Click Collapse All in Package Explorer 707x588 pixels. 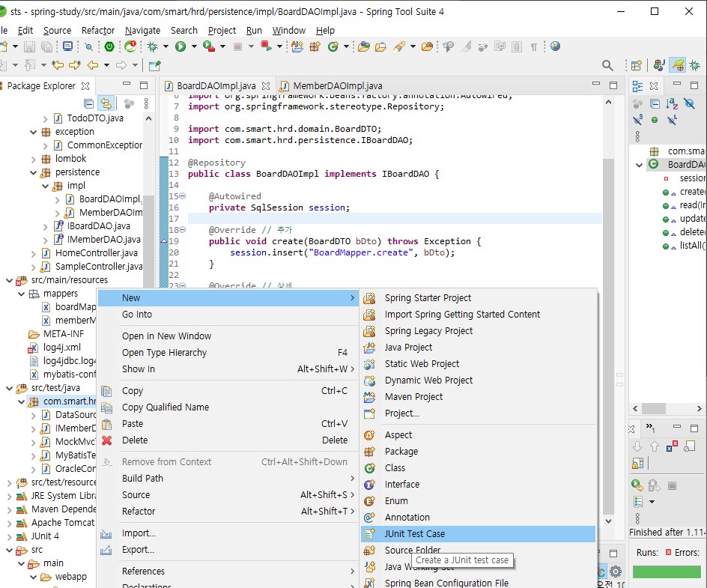(x=89, y=103)
